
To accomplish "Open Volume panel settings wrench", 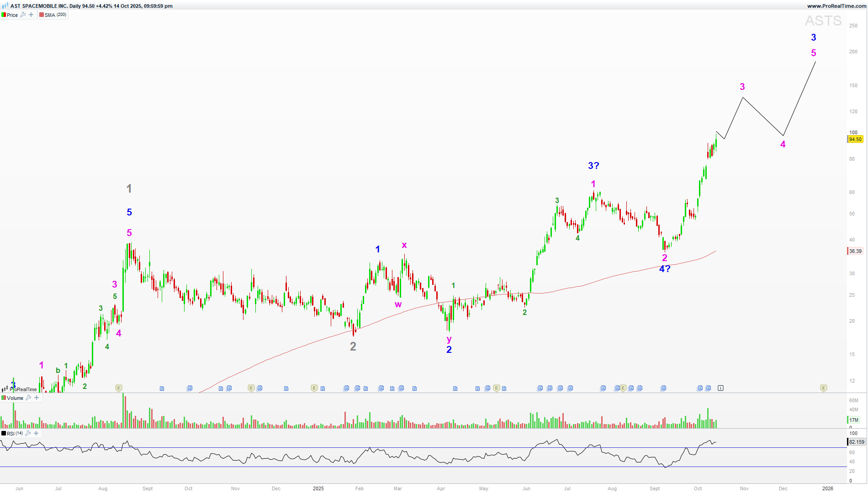I will 28,398.
